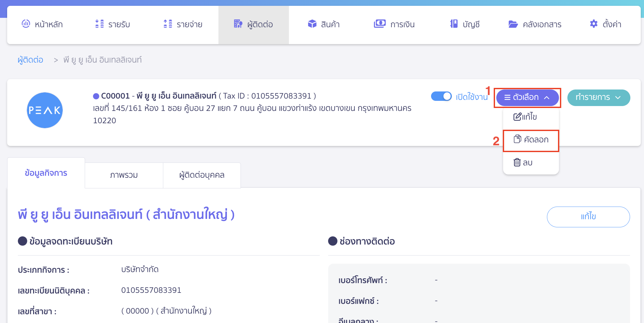This screenshot has width=644, height=323.
Task: Click the PEAK company logo thumbnail
Action: click(x=45, y=110)
